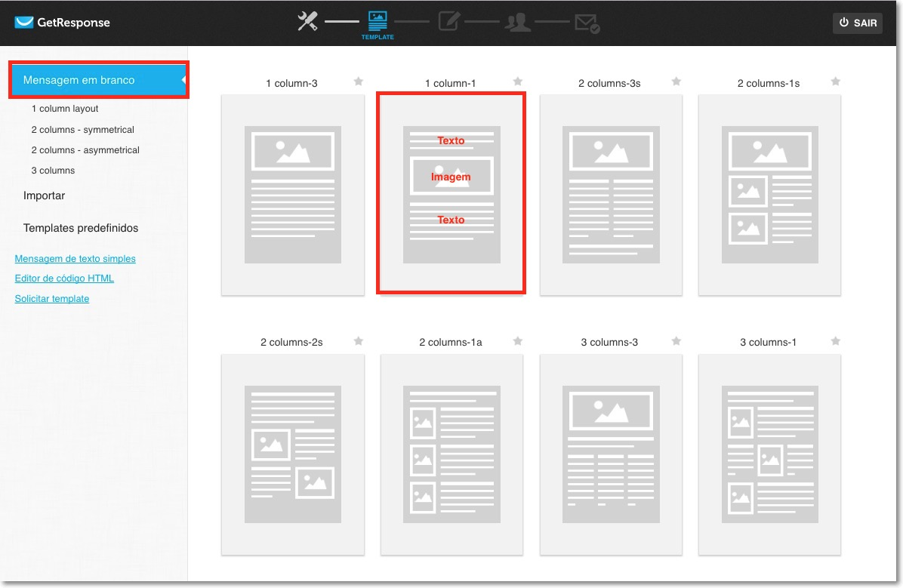
Task: Select Mensagem em branco category
Action: tap(99, 80)
